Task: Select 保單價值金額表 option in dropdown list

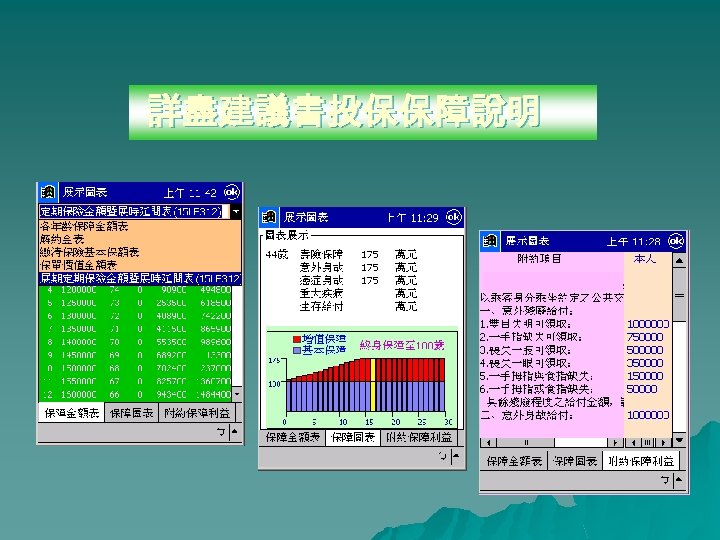Action: 140,265
